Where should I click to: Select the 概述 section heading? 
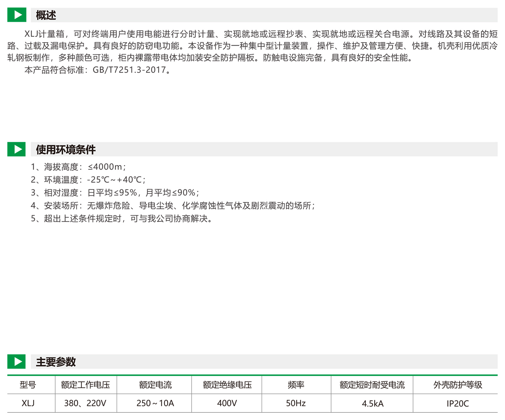[x=46, y=15]
